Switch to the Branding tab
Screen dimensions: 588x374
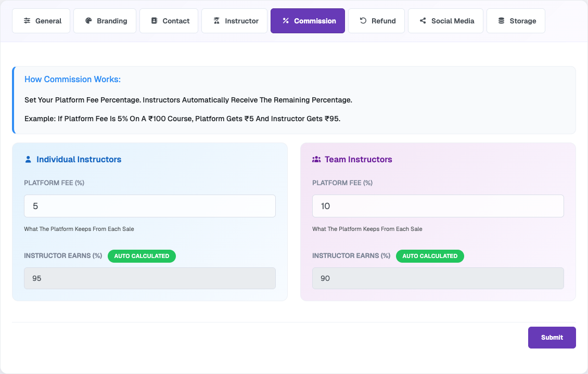(x=105, y=21)
